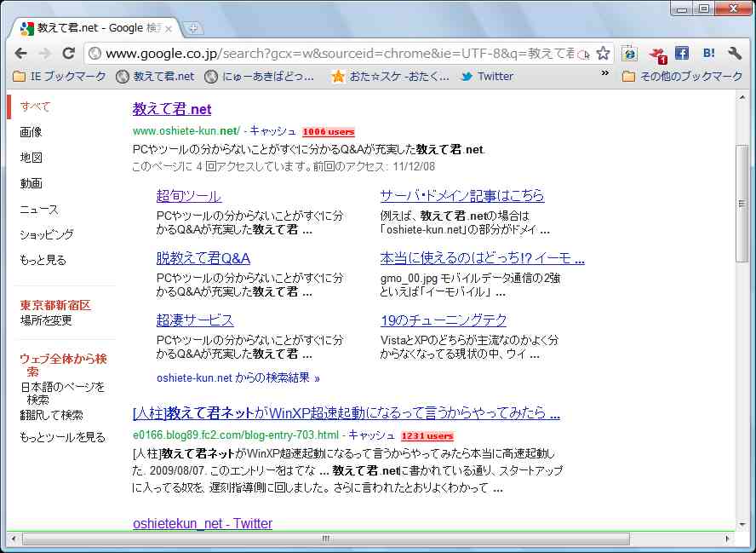Click the forward navigation arrow
Screen dimensions: 756x553
(x=44, y=53)
